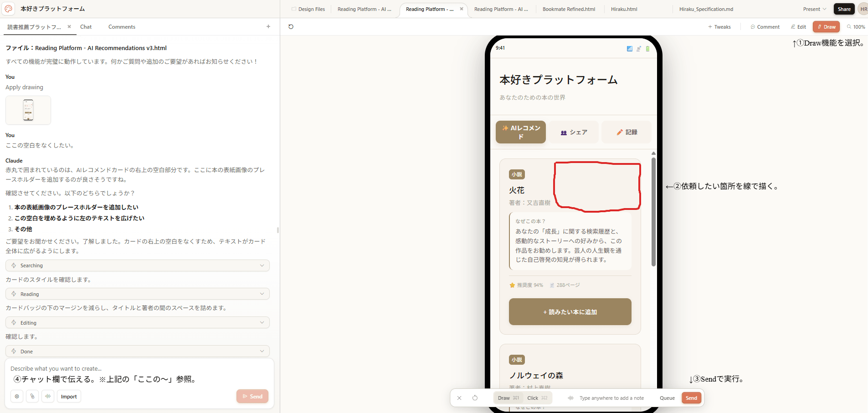
Task: Close the 読書推薦プラットフ... chat tab
Action: pos(69,26)
